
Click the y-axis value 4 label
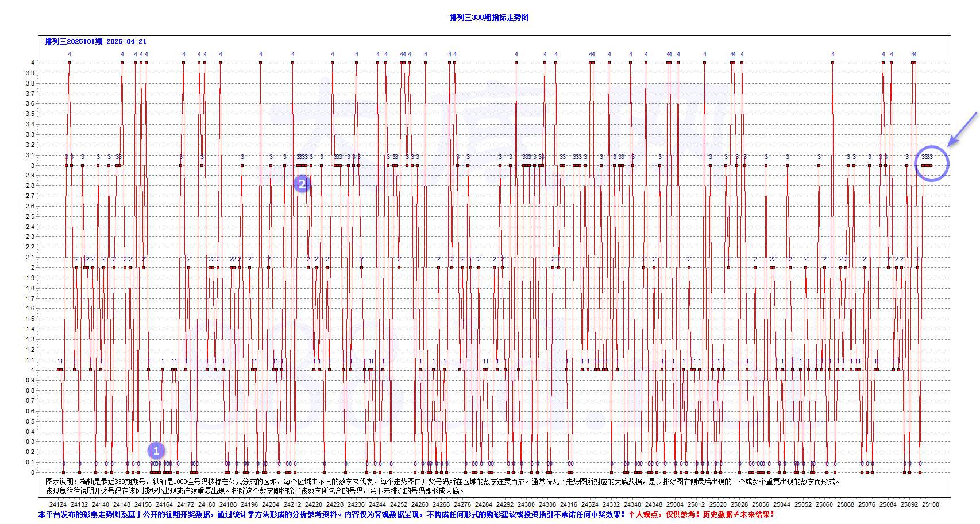click(x=33, y=63)
